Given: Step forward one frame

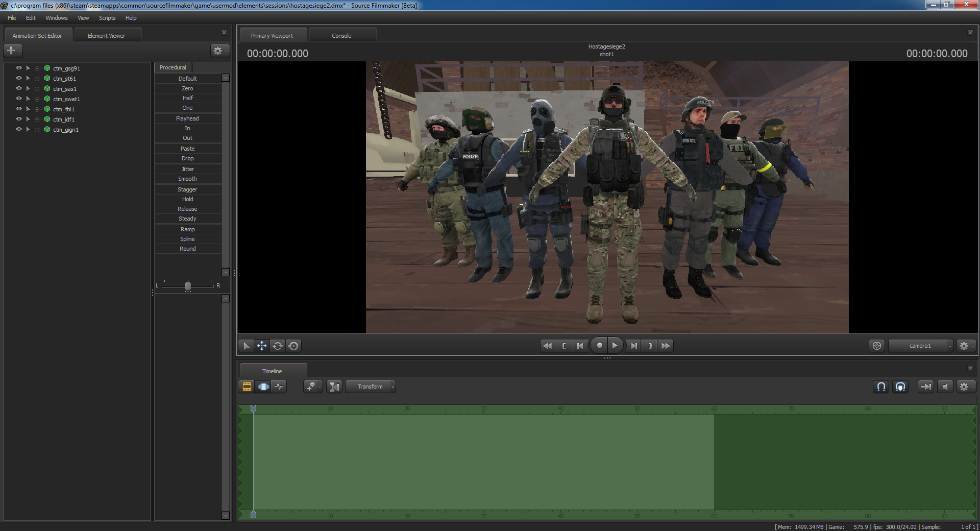Looking at the screenshot, I should tap(633, 346).
